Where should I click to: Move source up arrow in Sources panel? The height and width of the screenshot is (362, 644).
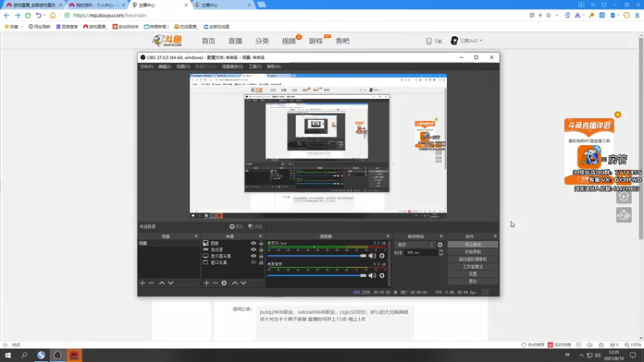[x=234, y=283]
